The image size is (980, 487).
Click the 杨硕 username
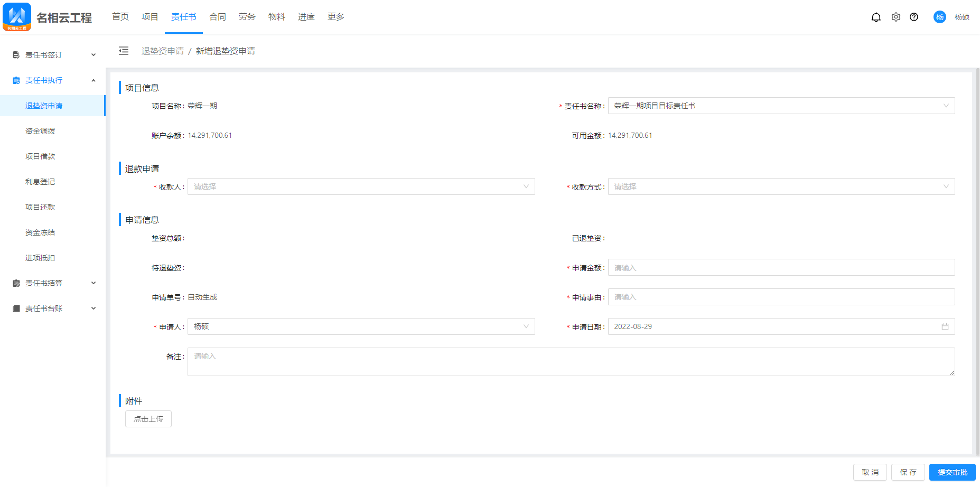(962, 17)
